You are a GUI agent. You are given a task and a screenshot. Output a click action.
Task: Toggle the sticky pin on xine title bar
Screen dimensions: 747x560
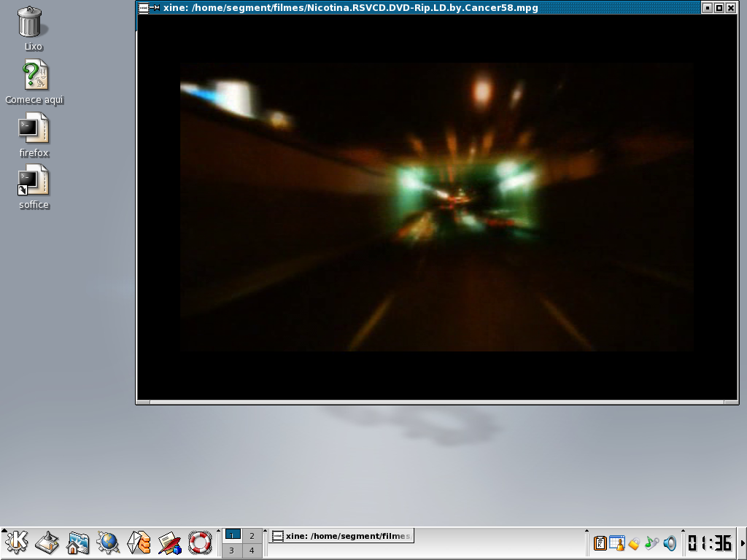[155, 7]
